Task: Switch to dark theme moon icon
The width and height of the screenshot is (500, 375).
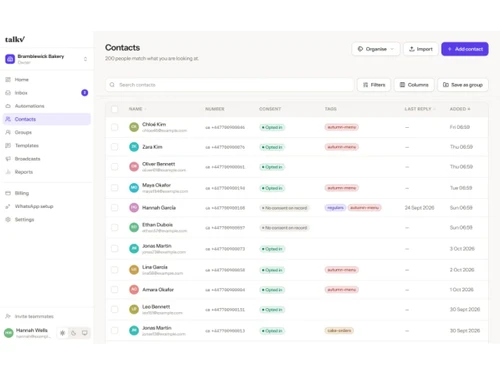Action: point(74,333)
